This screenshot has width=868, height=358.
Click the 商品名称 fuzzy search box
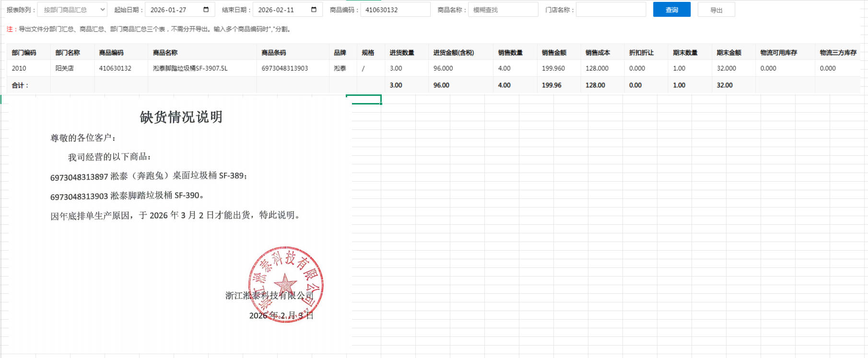point(503,10)
